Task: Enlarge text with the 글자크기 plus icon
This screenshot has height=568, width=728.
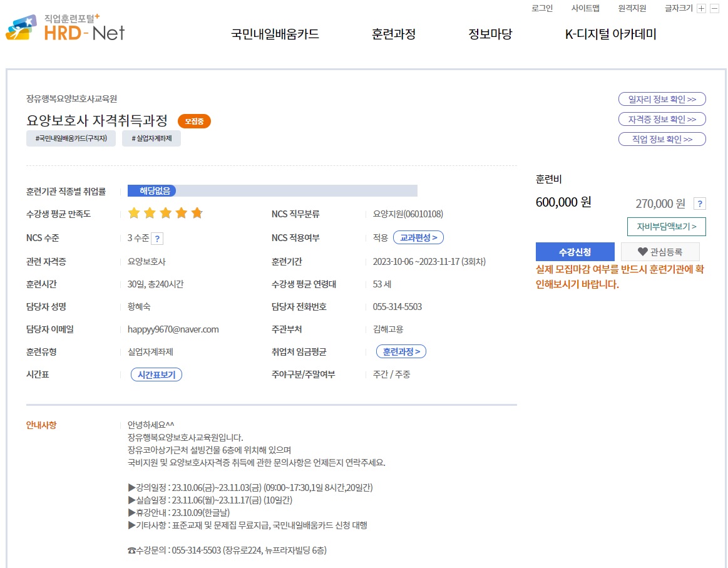Action: click(x=703, y=9)
